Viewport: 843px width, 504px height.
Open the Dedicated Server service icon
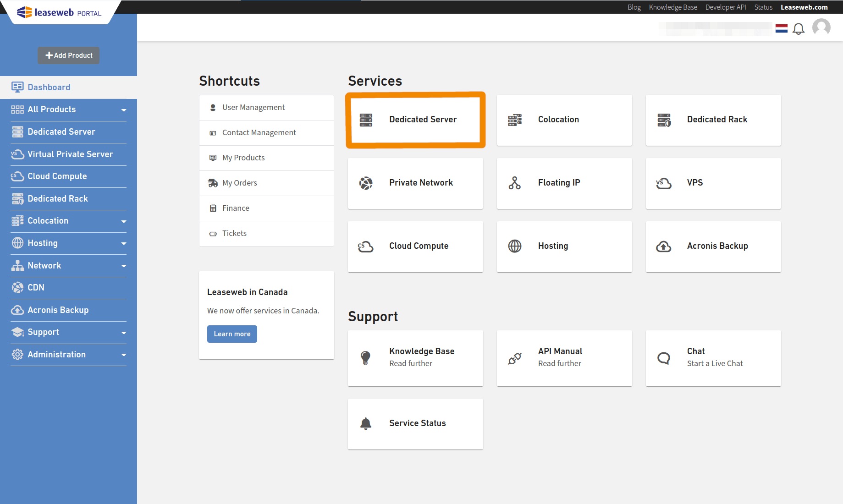(x=365, y=120)
